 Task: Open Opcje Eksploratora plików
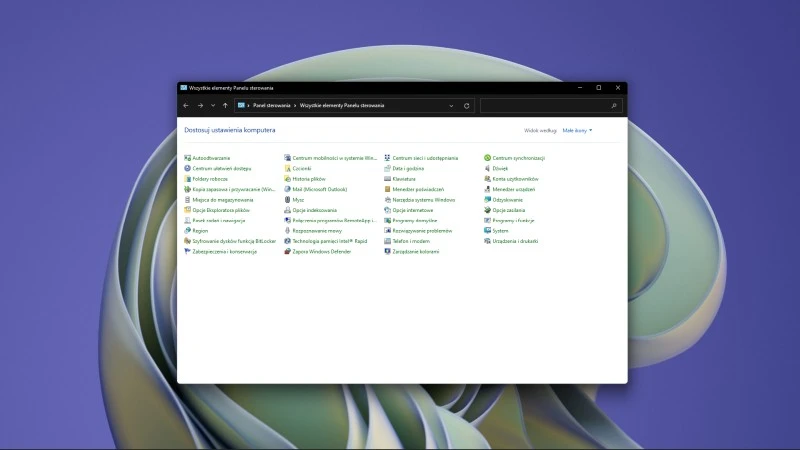tap(217, 210)
